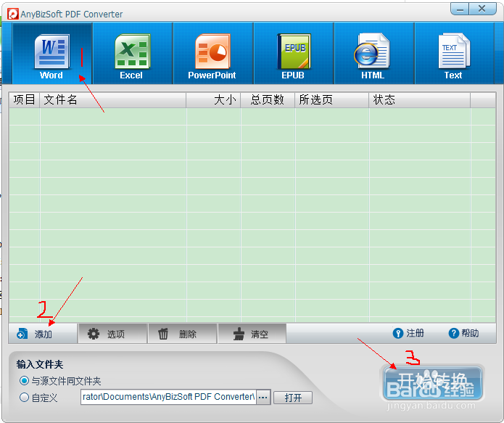Click the 添加 (Add) file button
Image resolution: width=504 pixels, height=423 pixels.
(43, 334)
